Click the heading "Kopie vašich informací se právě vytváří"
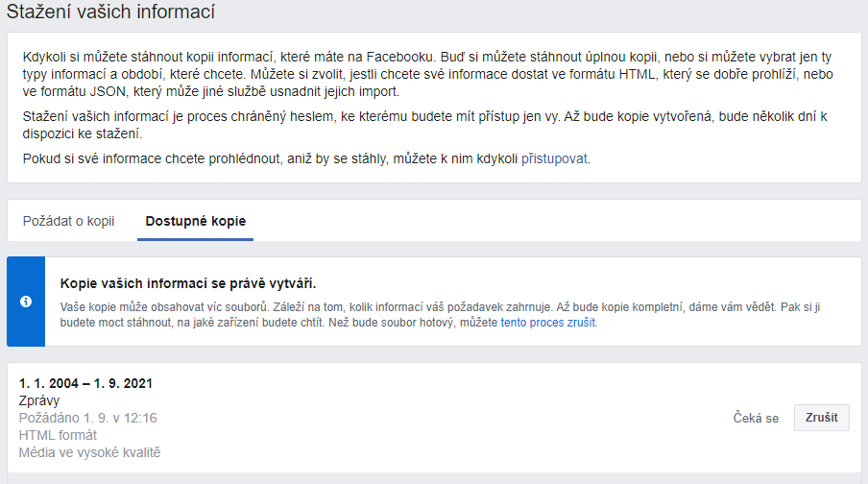Image resolution: width=868 pixels, height=484 pixels. tap(188, 283)
